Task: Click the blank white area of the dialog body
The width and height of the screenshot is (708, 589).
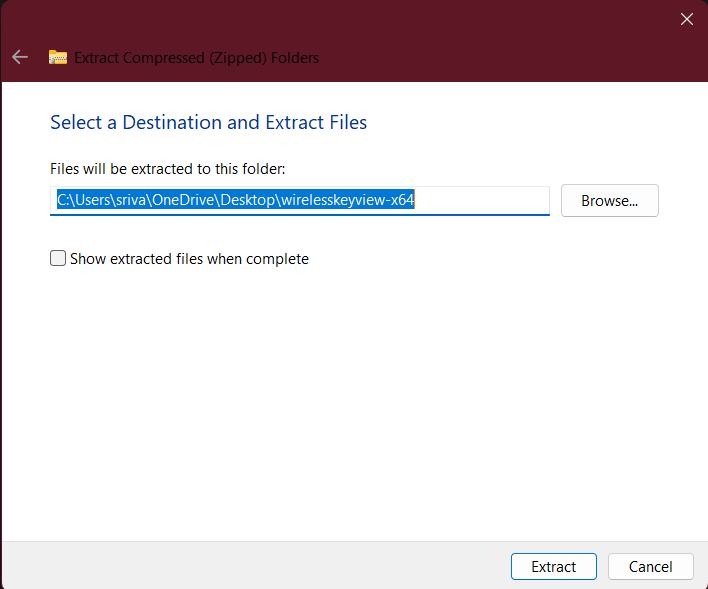Action: pos(350,400)
